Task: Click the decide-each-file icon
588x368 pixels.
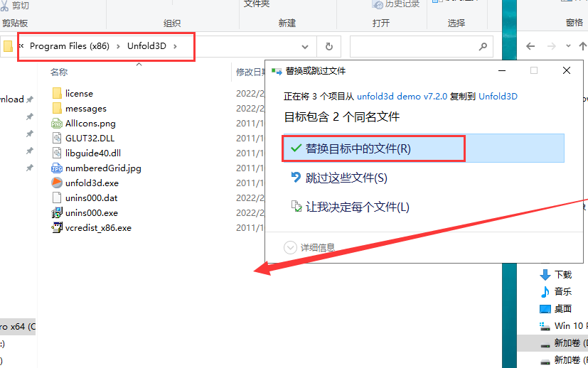Action: 296,206
